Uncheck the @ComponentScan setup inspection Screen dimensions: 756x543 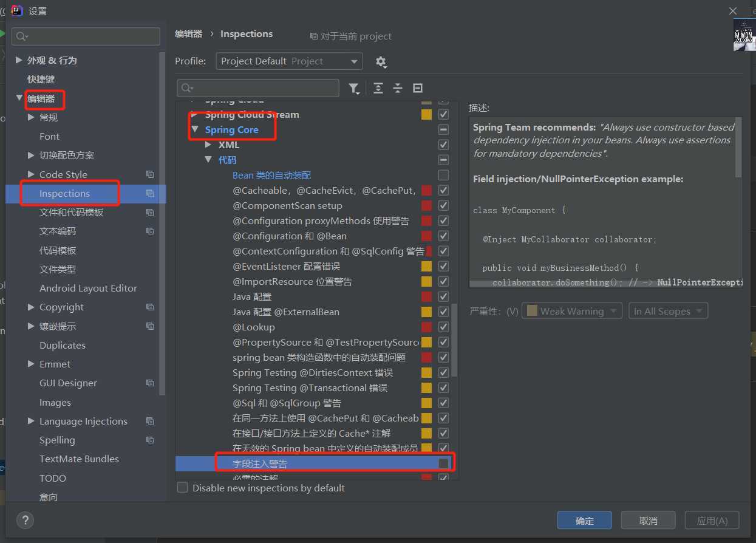(443, 205)
